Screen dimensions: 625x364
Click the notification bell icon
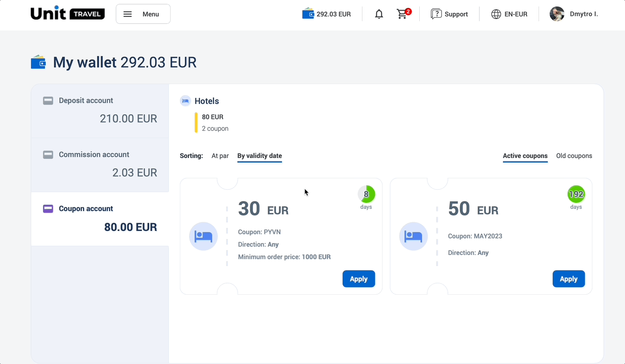tap(379, 14)
